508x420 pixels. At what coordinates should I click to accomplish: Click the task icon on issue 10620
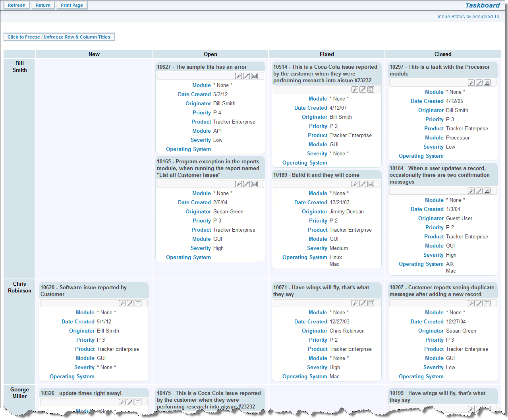point(122,303)
